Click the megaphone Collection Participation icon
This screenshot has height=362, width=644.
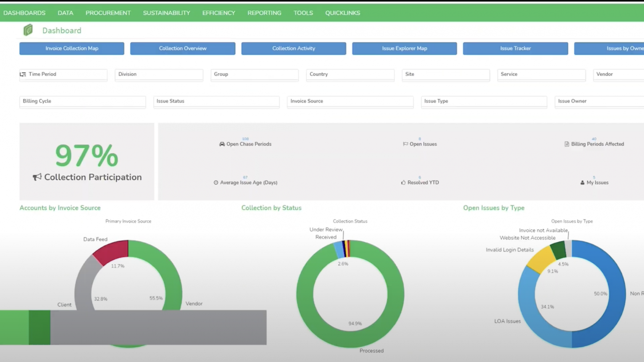coord(37,177)
